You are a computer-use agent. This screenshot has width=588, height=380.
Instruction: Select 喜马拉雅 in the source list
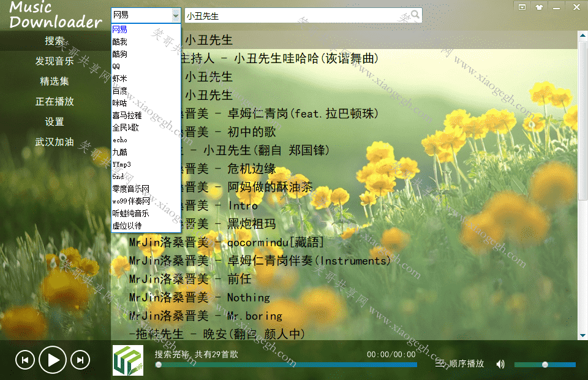(x=146, y=115)
